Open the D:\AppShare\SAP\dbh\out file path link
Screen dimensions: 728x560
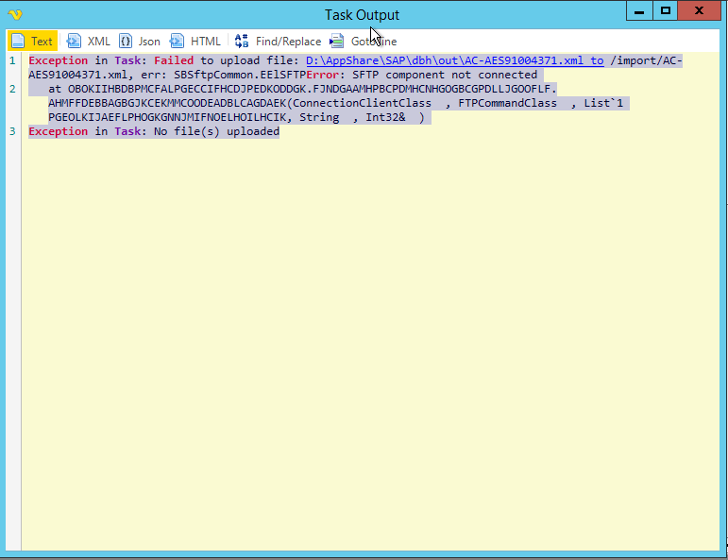[x=453, y=60]
